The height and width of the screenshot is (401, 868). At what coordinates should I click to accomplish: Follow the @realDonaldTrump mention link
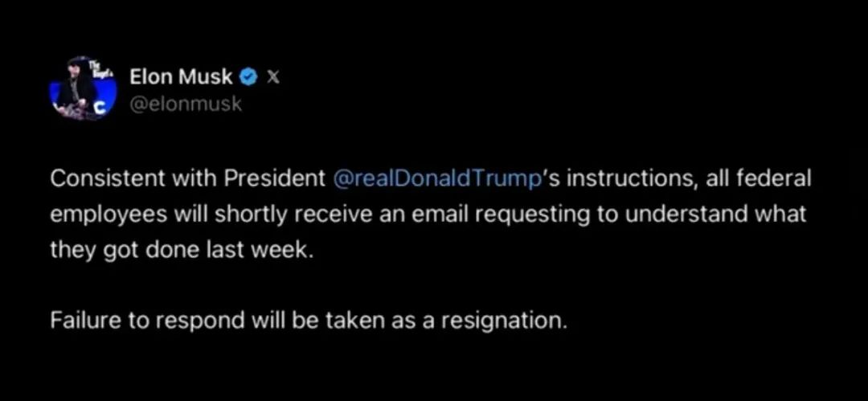[x=434, y=178]
